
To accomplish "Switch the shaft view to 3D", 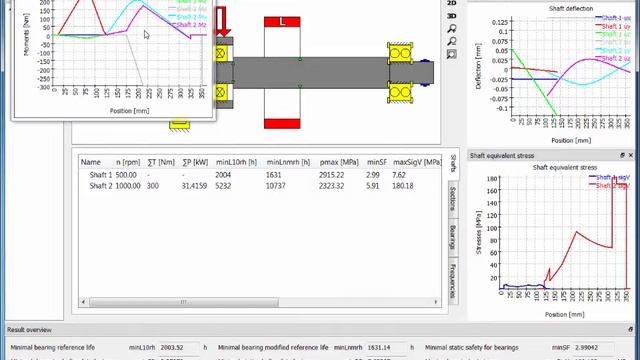I will pos(451,16).
